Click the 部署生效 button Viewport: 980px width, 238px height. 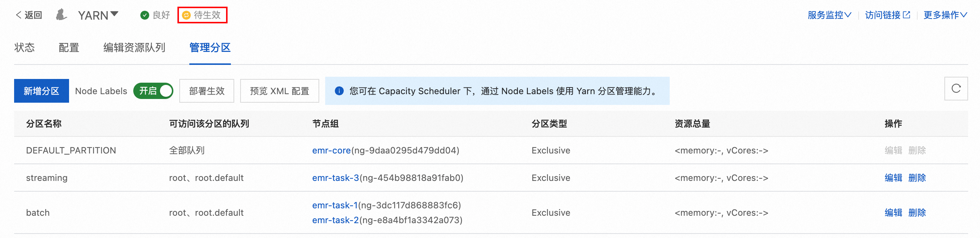click(x=206, y=91)
